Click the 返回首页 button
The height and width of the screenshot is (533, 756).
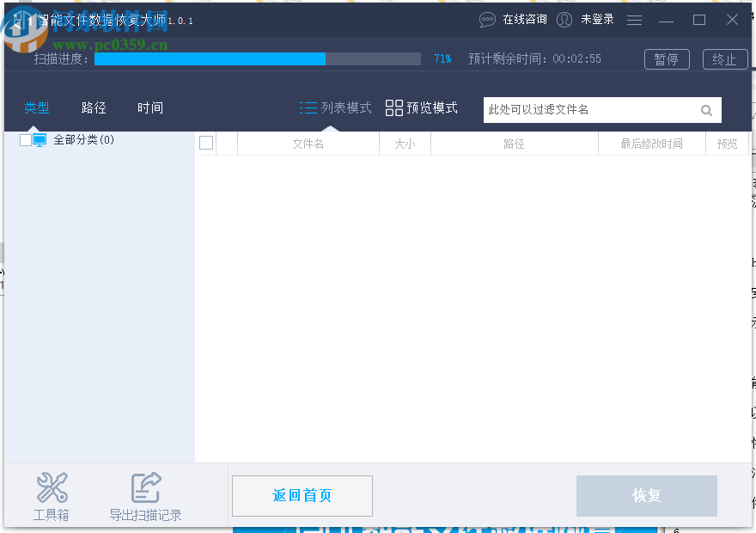pos(302,496)
